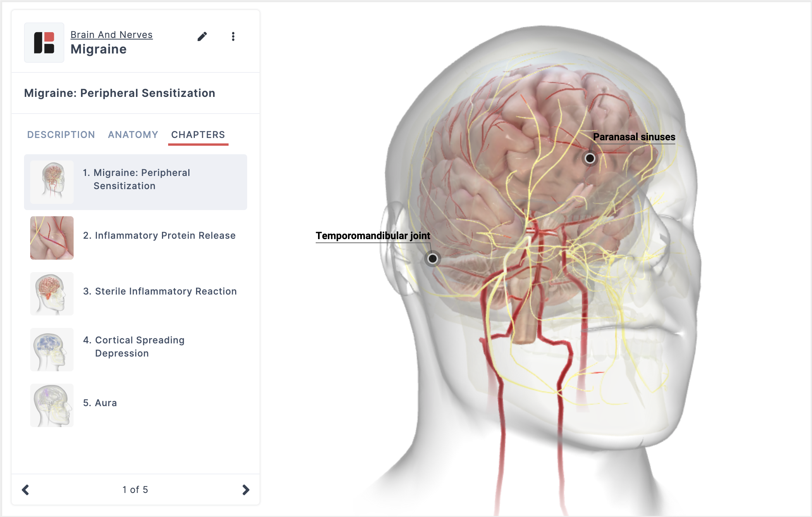Open chapter 4 Cortical Spreading Depression

[x=136, y=350]
